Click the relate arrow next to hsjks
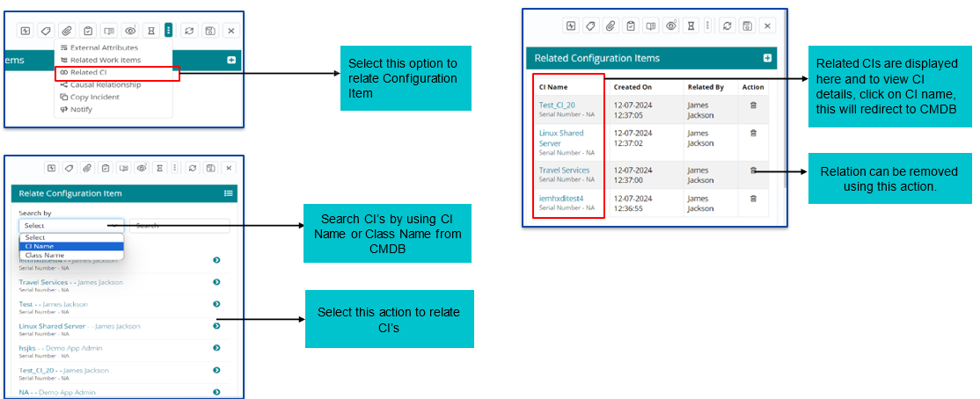Viewport: 980px width, 399px height. (216, 348)
